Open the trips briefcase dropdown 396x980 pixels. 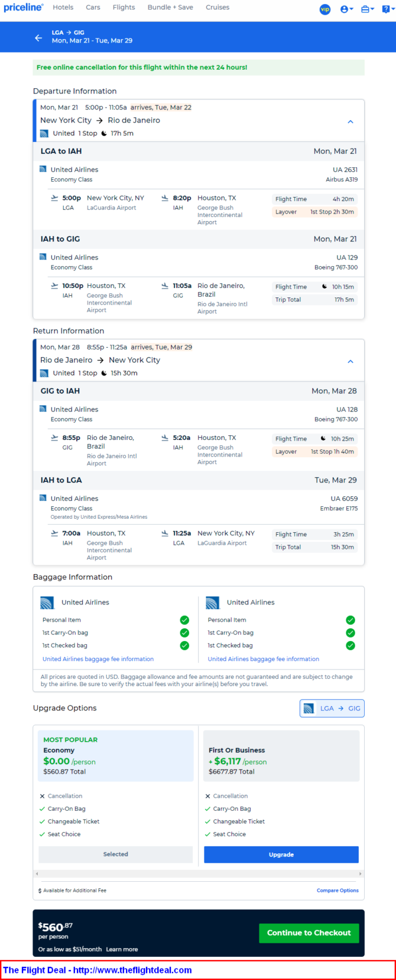coord(368,9)
